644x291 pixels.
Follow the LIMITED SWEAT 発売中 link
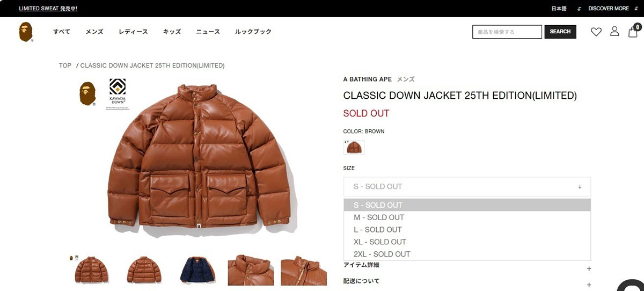click(x=48, y=9)
